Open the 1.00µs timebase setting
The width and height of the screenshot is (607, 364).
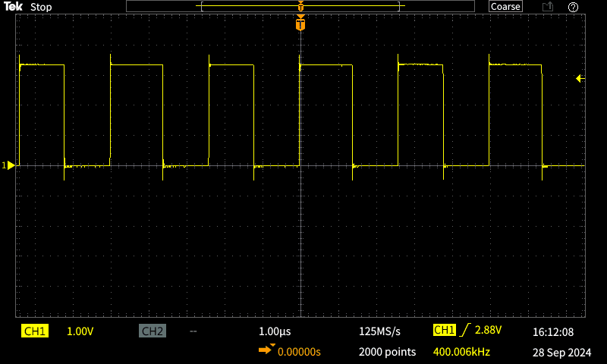[x=275, y=331]
